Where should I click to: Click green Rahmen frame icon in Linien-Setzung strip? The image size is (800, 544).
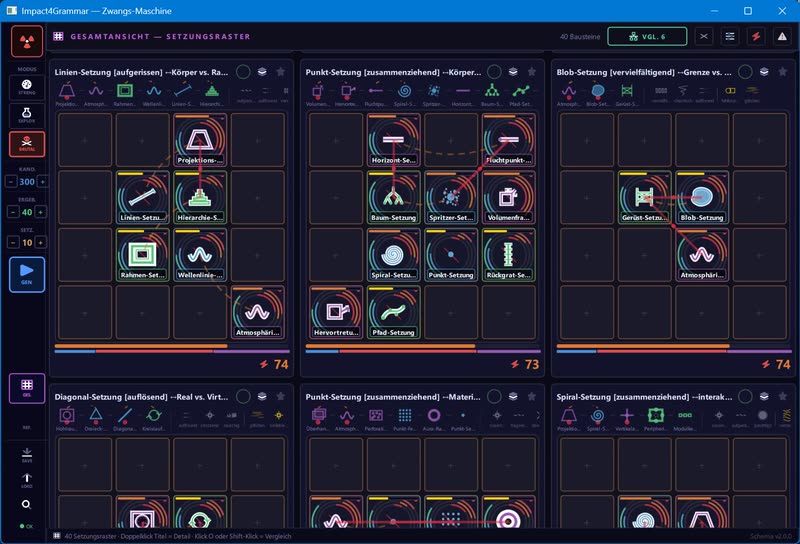(x=125, y=91)
